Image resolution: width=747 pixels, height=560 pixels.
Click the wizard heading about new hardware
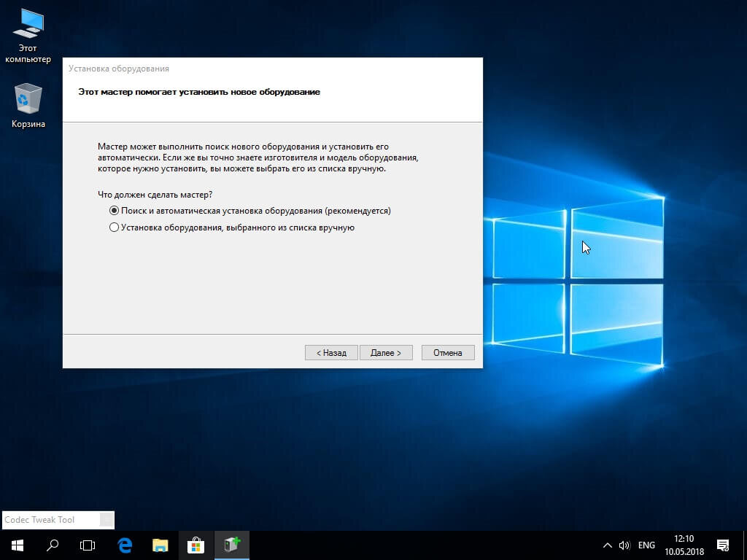point(199,91)
